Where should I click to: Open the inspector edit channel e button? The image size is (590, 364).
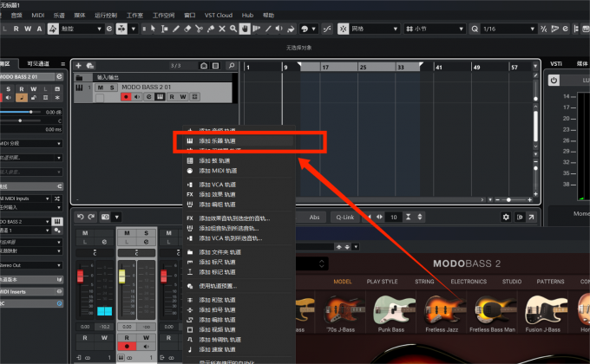pos(59,76)
